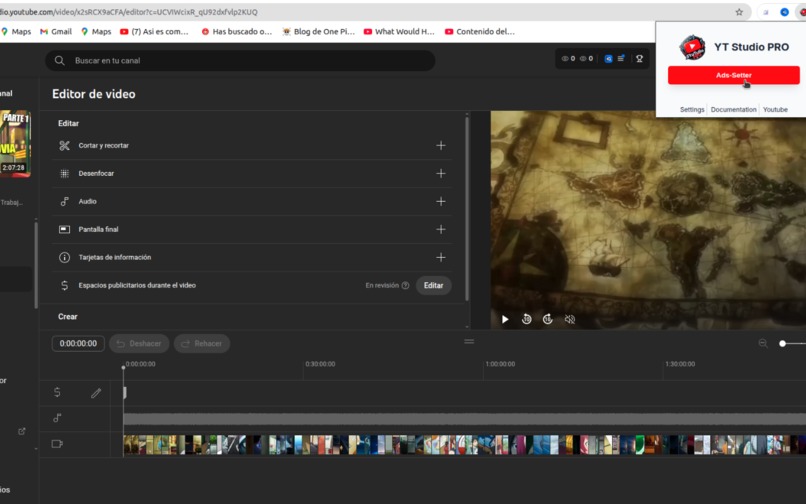
Task: Click the editor panel vertical scrollbar
Action: point(467,208)
